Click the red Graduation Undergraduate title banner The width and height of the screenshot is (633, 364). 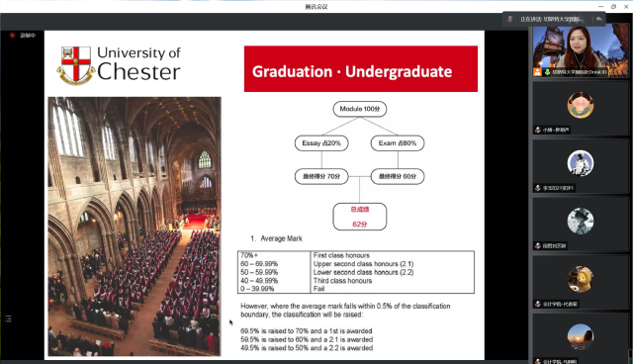360,69
